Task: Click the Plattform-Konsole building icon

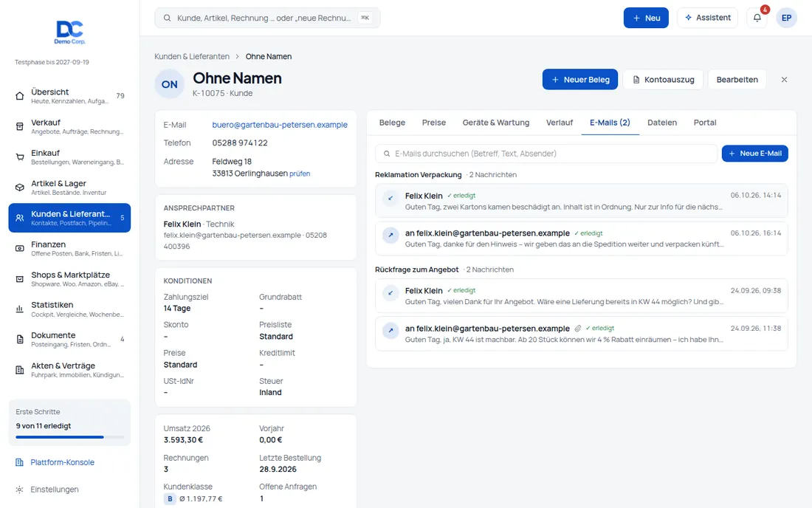Action: point(19,462)
